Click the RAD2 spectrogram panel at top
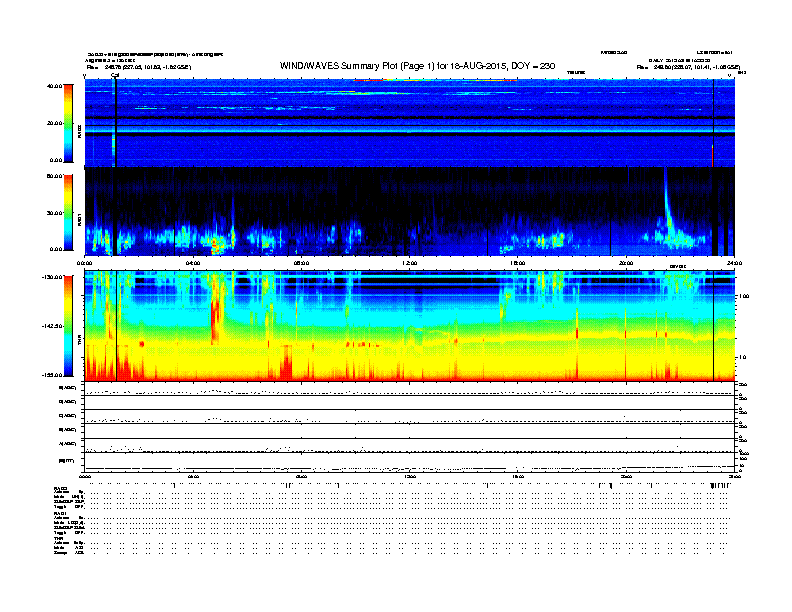This screenshot has height=612, width=792. pyautogui.click(x=409, y=123)
